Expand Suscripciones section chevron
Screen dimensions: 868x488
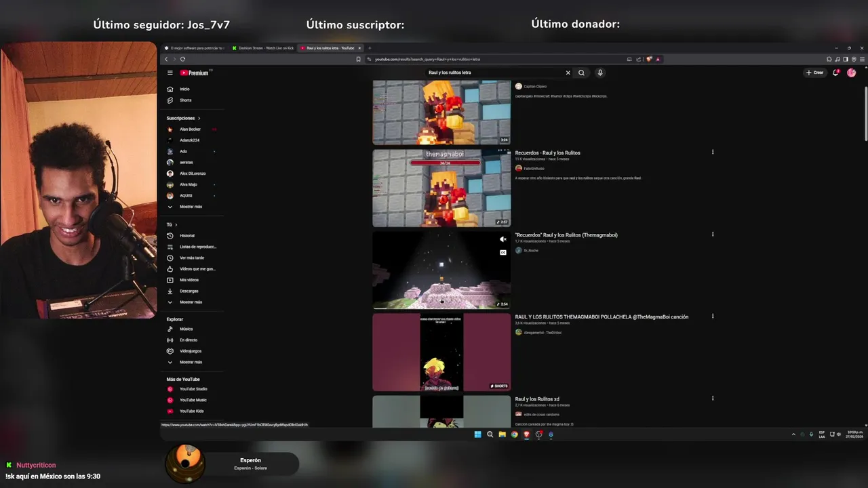(199, 118)
